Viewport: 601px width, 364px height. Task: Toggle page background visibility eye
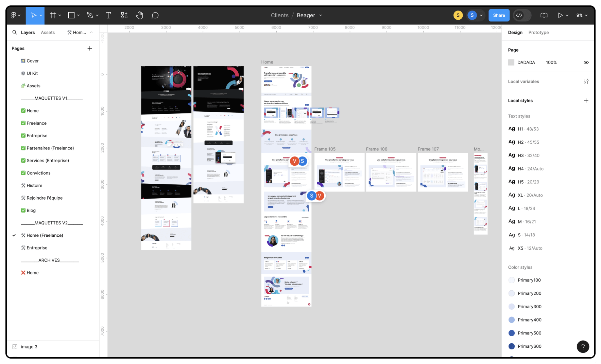point(586,62)
